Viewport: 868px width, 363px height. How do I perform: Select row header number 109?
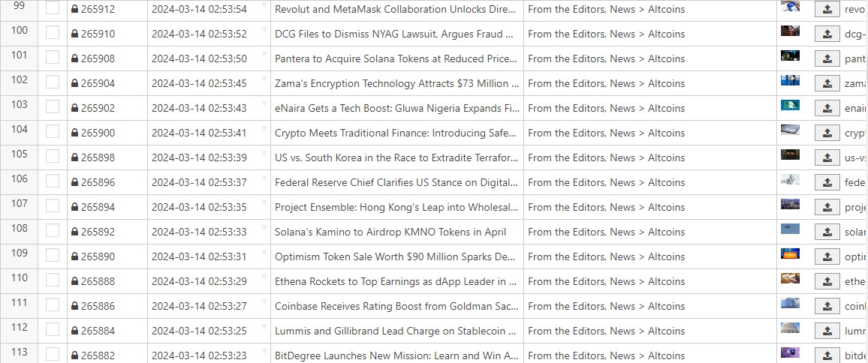(x=20, y=253)
